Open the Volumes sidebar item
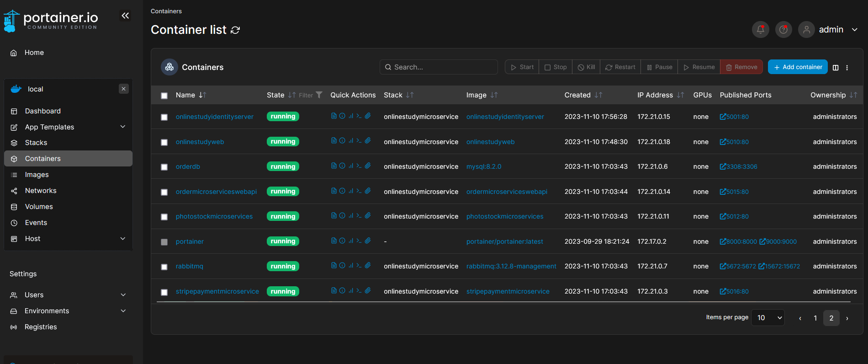Image resolution: width=868 pixels, height=364 pixels. point(39,207)
